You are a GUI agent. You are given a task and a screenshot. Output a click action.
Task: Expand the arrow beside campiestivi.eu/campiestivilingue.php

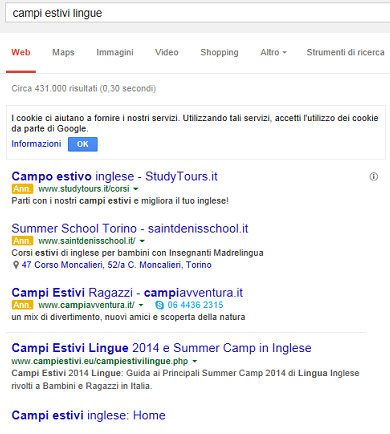click(x=195, y=361)
